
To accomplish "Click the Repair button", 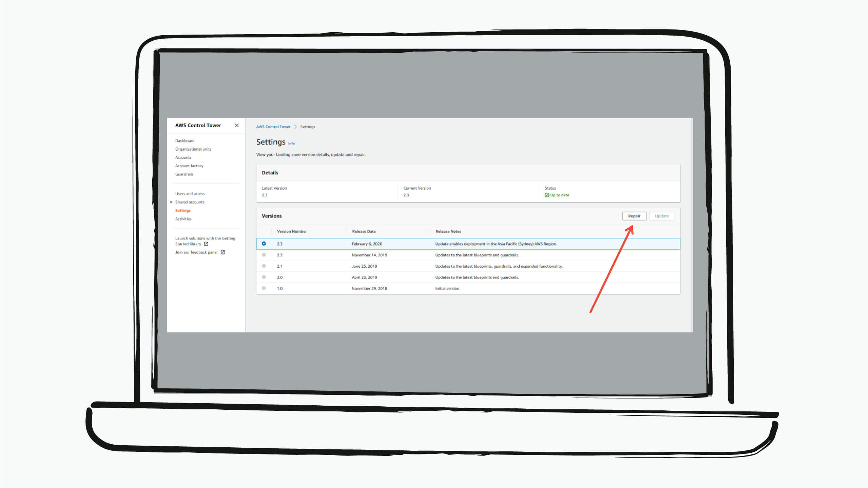I will (x=634, y=216).
